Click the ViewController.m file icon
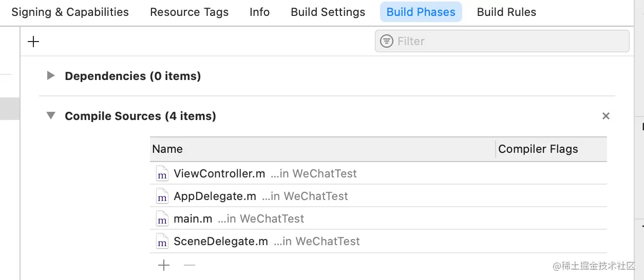Viewport: 644px width, 280px height. click(x=162, y=174)
